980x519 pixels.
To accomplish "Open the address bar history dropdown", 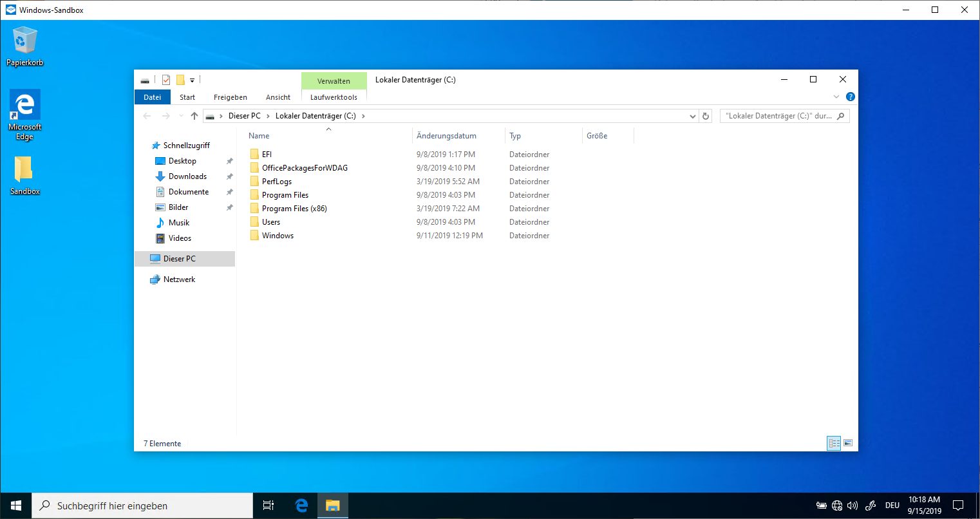I will coord(693,116).
